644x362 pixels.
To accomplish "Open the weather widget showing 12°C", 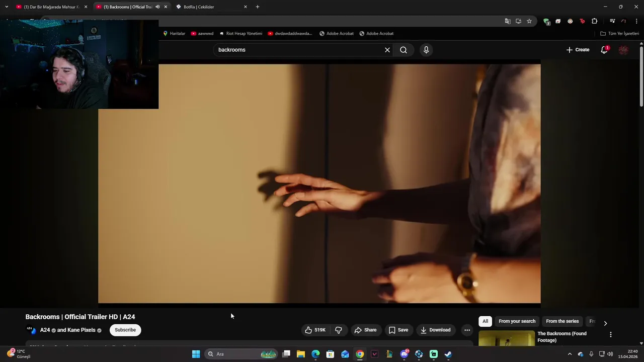I will [x=19, y=354].
